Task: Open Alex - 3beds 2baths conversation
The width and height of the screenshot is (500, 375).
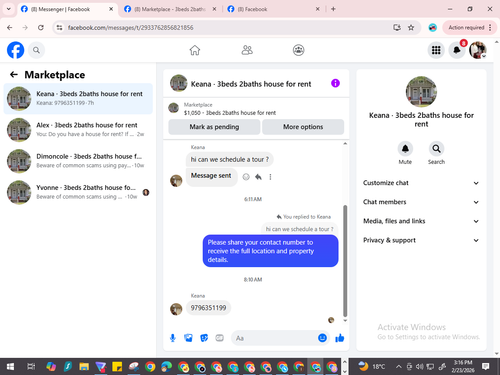Action: [x=78, y=130]
